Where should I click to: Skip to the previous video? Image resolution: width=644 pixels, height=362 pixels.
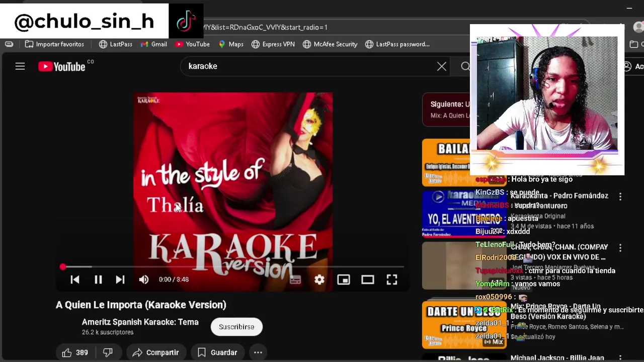[74, 280]
